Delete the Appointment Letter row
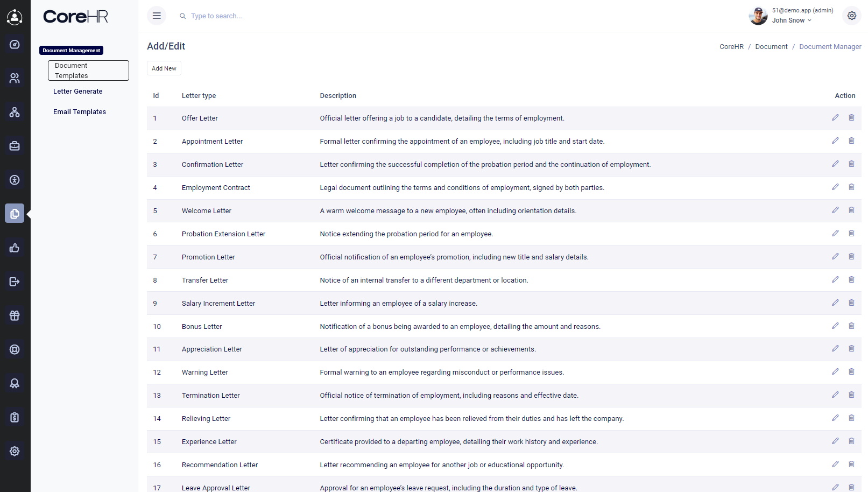The width and height of the screenshot is (868, 492). tap(851, 140)
